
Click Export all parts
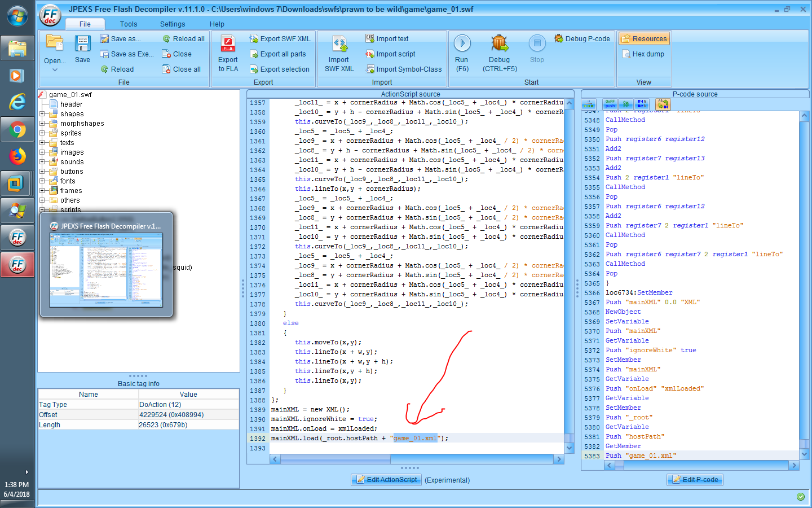(277, 54)
